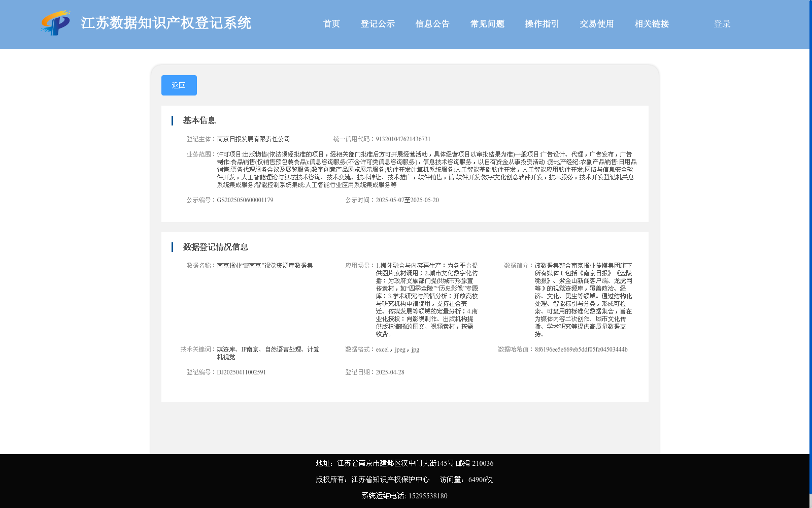This screenshot has width=812, height=508.
Task: Click the 公示时间 field label
Action: coord(360,200)
